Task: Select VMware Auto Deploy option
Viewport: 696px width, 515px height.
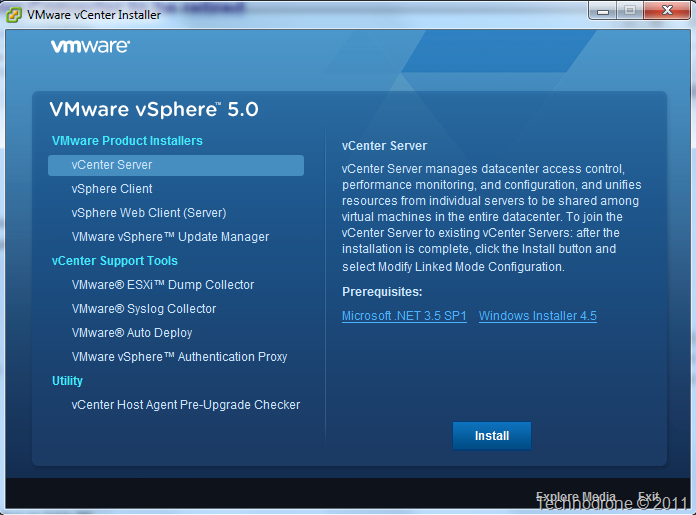Action: [x=132, y=333]
